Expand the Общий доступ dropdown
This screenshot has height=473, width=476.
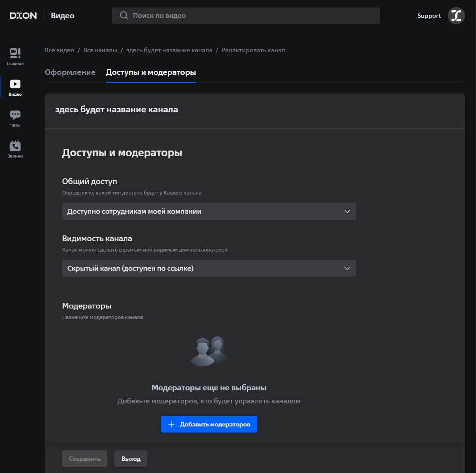coord(209,211)
